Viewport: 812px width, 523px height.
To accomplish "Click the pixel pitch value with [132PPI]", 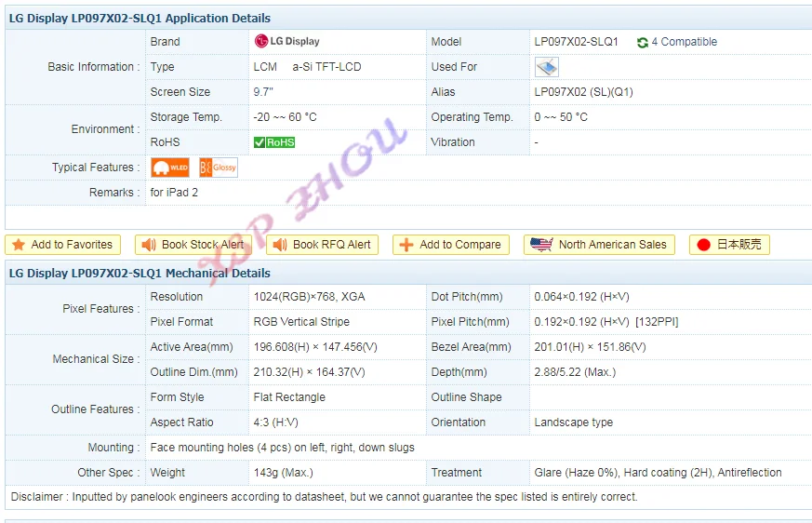I will click(606, 321).
